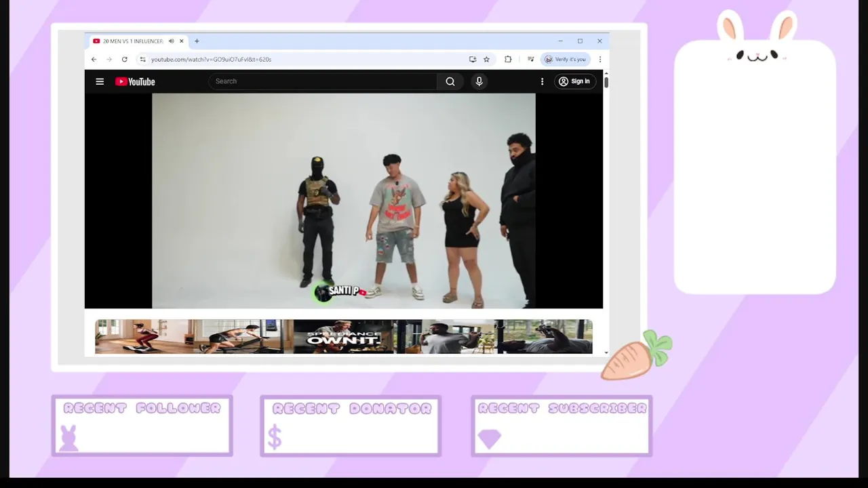868x488 pixels.
Task: Go back with the browser back arrow
Action: 94,59
